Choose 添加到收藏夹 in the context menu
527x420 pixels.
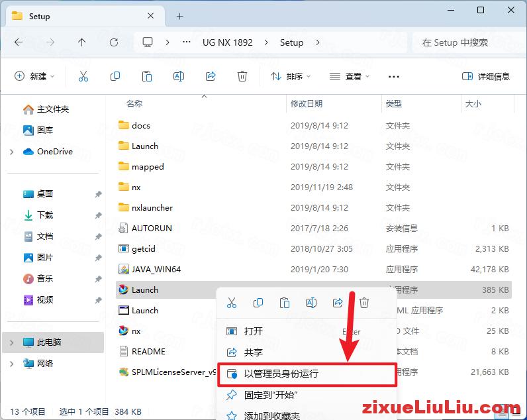point(307,415)
